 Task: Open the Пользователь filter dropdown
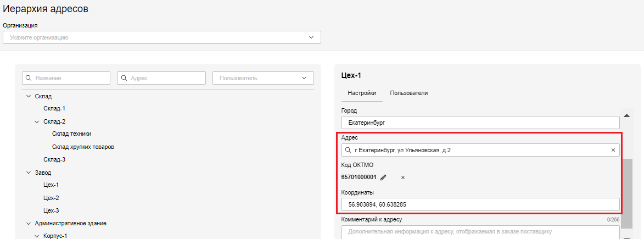coord(263,78)
